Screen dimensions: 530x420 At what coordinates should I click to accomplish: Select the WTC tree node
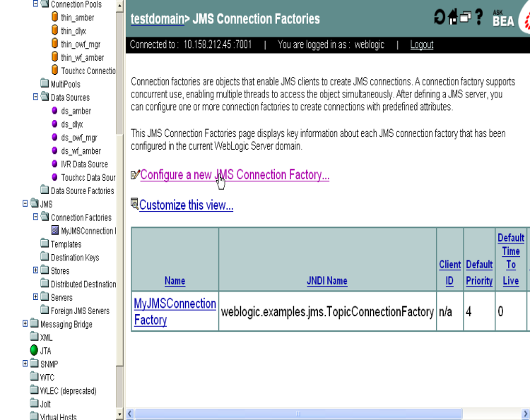tap(47, 378)
